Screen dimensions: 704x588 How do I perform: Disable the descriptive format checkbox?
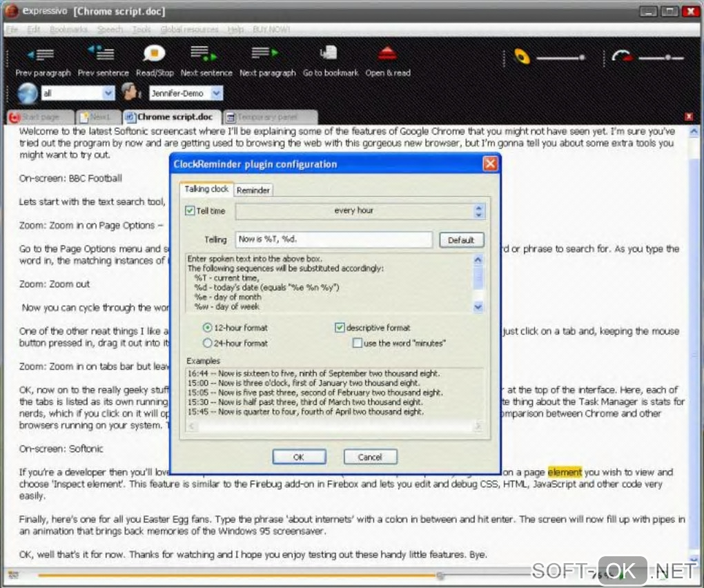point(340,328)
